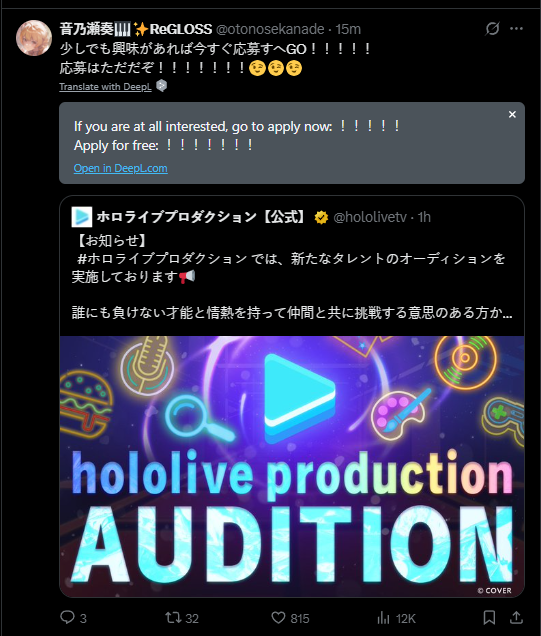Like the tweet with the heart icon
This screenshot has width=541, height=636.
tap(278, 618)
